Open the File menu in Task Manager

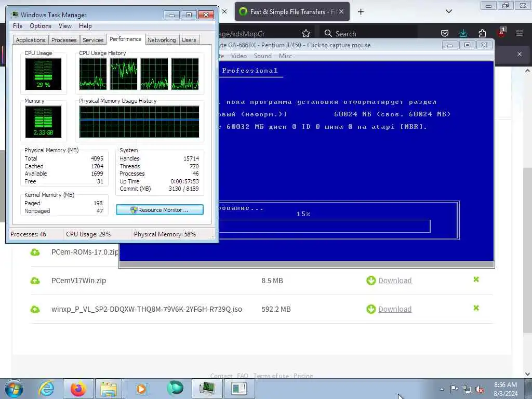[18, 26]
